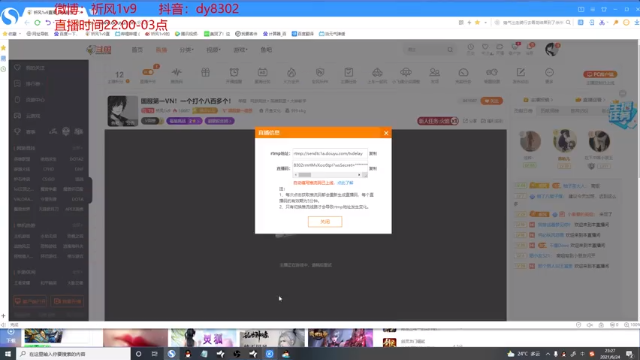Screen dimensions: 640x360
Task: Open the middle top-ranked avatar in contribution ranking
Action: [564, 140]
